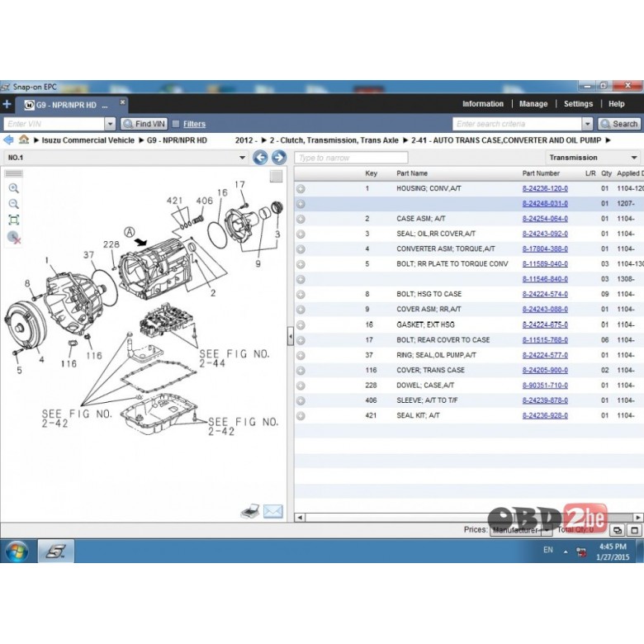Open the home catalog icon
This screenshot has height=644, width=644.
click(x=24, y=140)
